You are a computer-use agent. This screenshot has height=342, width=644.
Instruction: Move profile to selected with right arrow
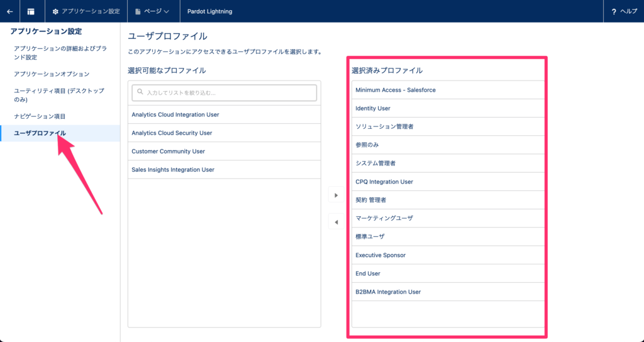point(336,196)
